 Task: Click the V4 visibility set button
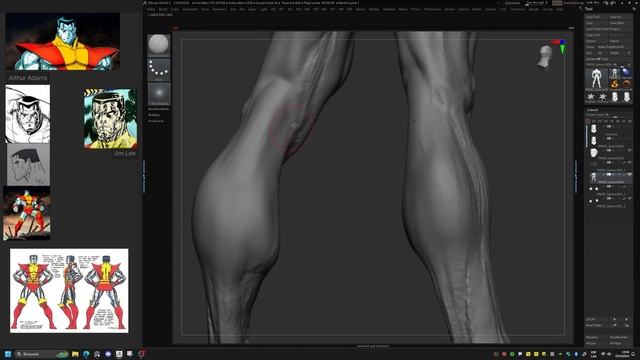tap(606, 121)
